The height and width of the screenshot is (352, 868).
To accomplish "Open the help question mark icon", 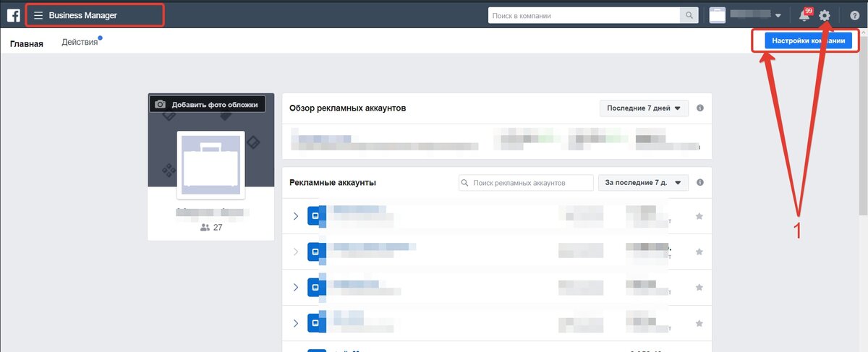I will (x=854, y=16).
